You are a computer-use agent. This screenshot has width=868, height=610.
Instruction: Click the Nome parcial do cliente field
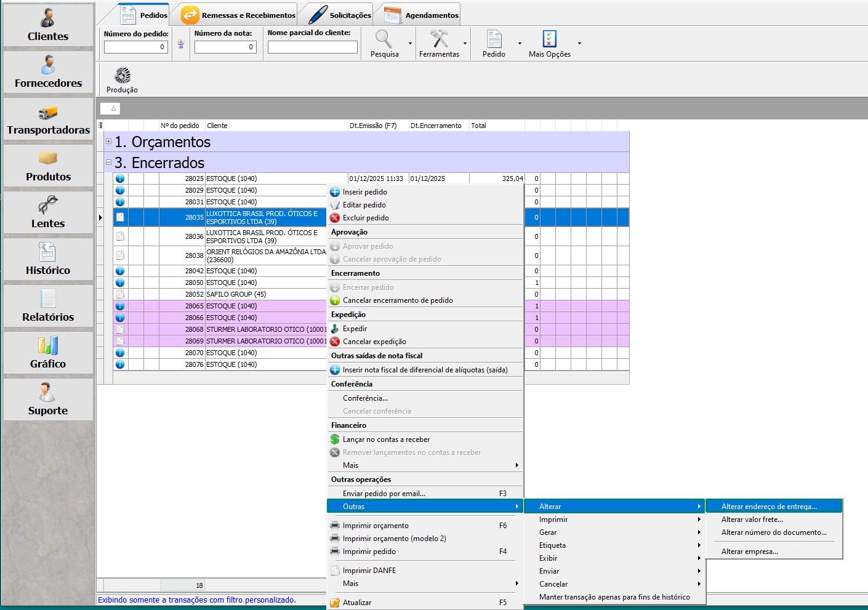[312, 47]
